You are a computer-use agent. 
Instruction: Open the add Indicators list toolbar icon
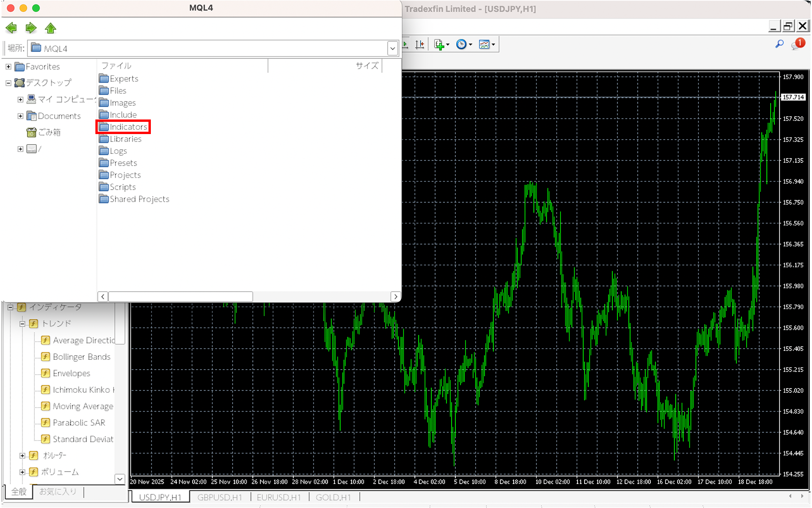pos(441,45)
